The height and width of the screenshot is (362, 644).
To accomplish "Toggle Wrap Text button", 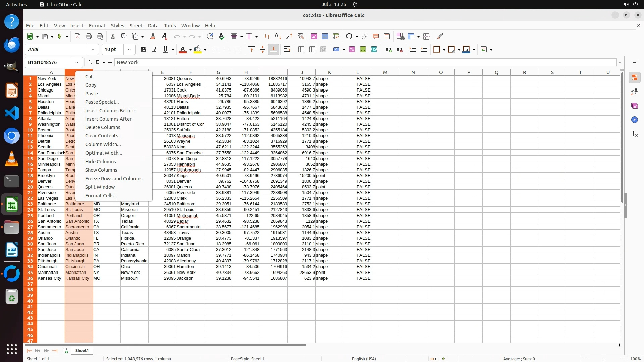I will point(287,49).
